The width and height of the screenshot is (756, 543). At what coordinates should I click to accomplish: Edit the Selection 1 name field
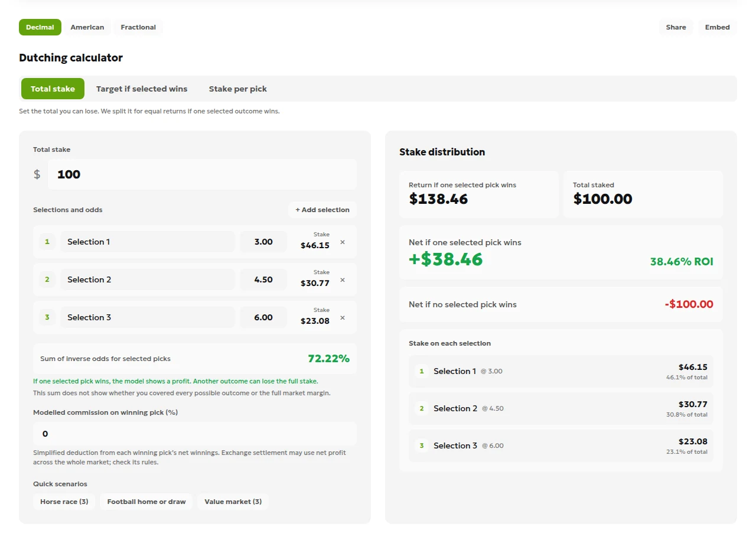click(148, 242)
